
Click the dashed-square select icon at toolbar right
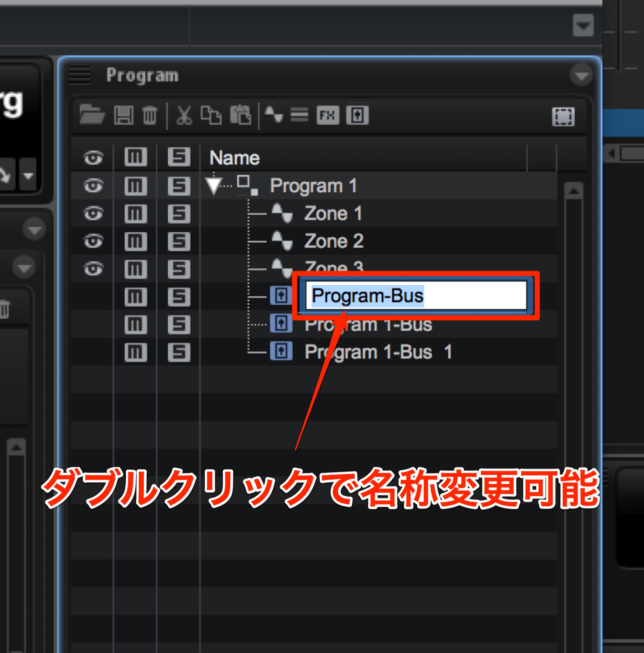click(x=563, y=117)
